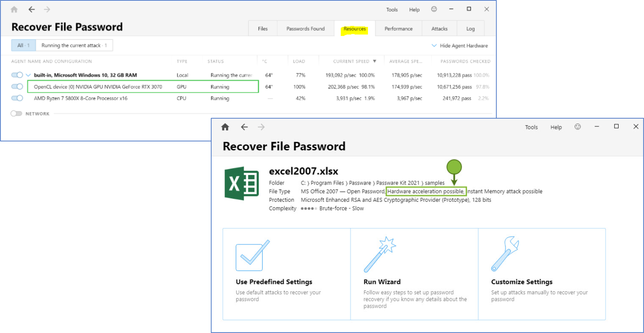Image resolution: width=644 pixels, height=333 pixels.
Task: Navigate back in the Resources window
Action: tap(31, 10)
